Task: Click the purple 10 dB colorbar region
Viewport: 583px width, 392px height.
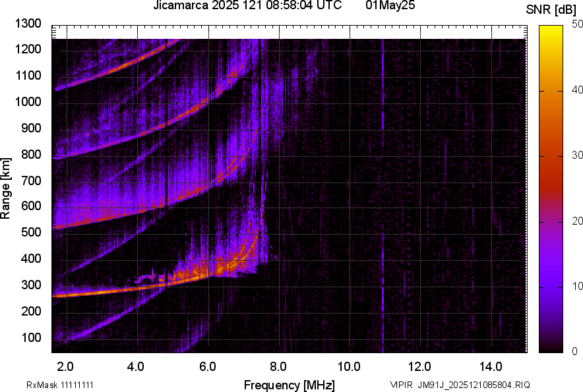Action: tap(551, 287)
